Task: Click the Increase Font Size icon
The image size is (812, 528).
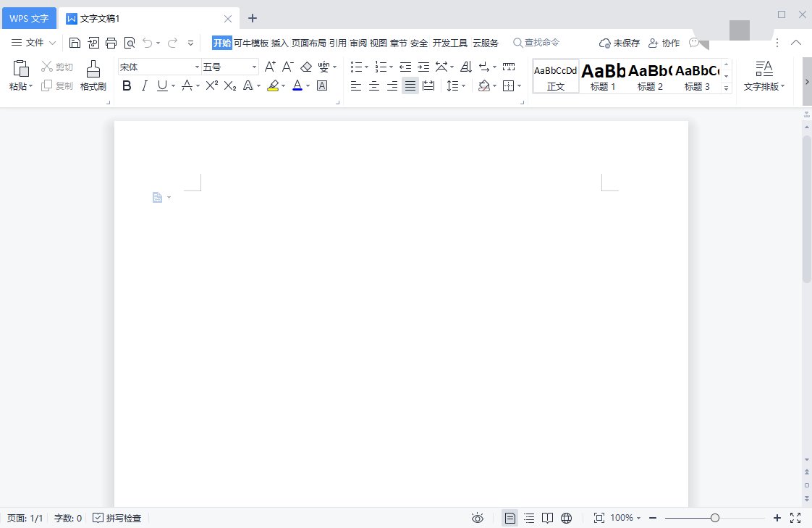Action: [270, 67]
